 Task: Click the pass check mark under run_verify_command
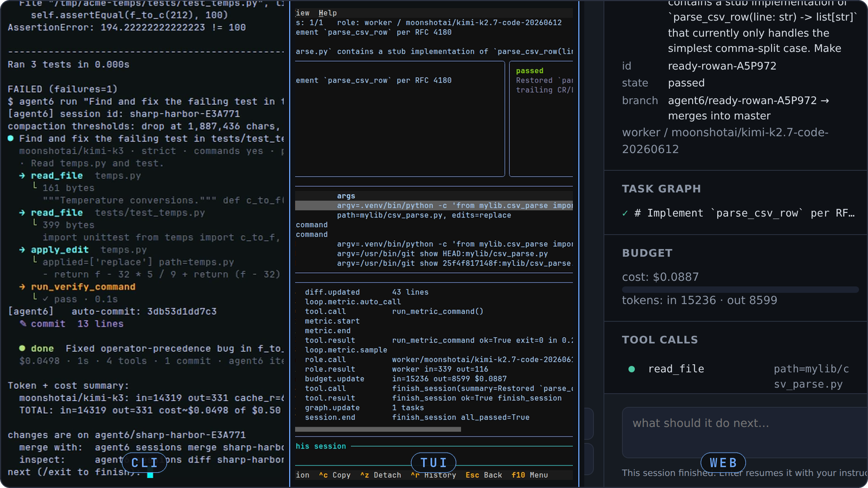pos(46,299)
